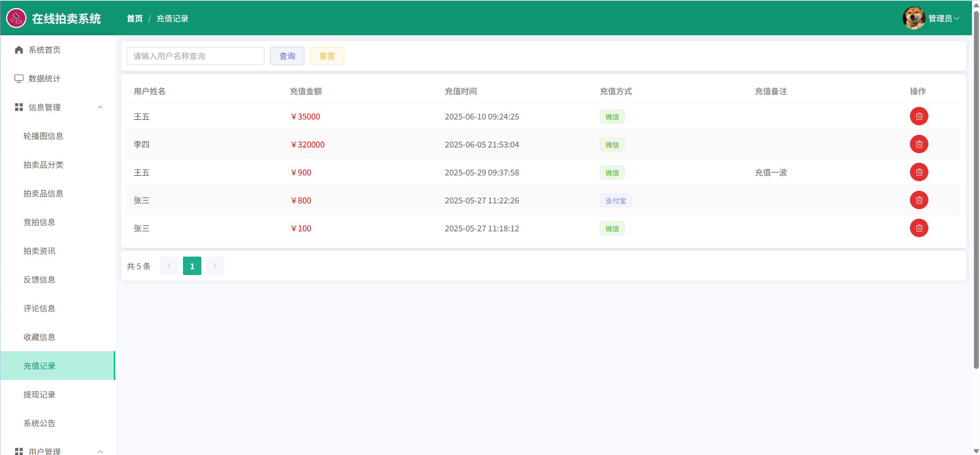Image resolution: width=980 pixels, height=455 pixels.
Task: Open 竞拍信息 in sidebar
Action: (39, 222)
